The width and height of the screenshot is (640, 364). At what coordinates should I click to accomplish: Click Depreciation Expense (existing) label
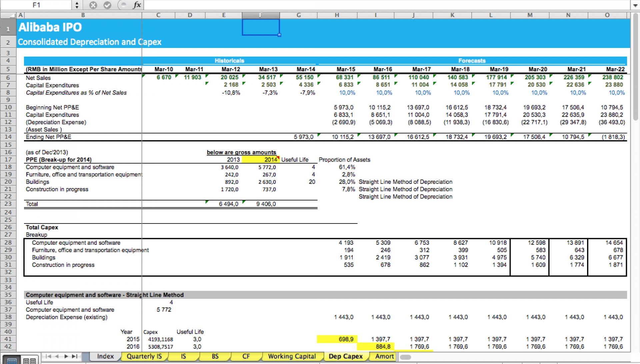(x=67, y=317)
